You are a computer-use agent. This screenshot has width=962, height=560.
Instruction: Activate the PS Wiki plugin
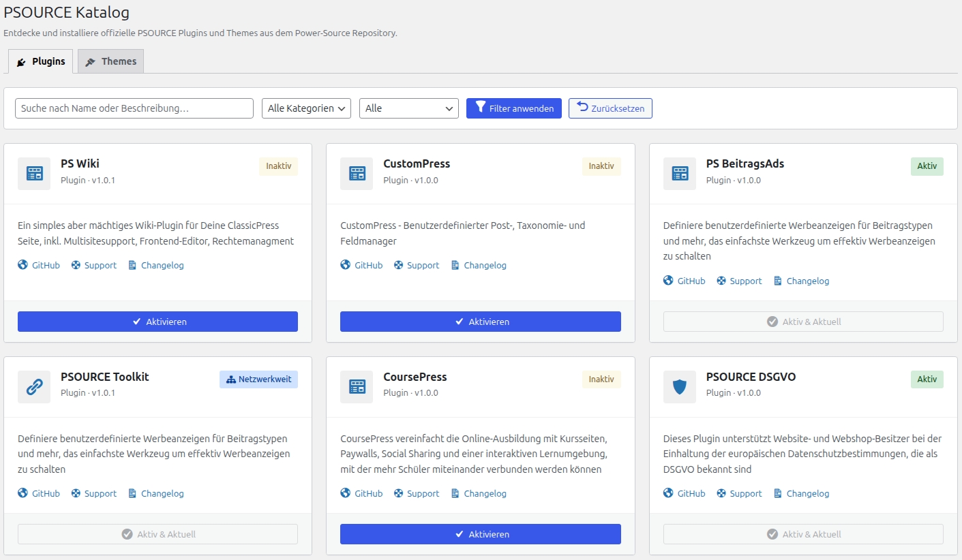coord(157,322)
